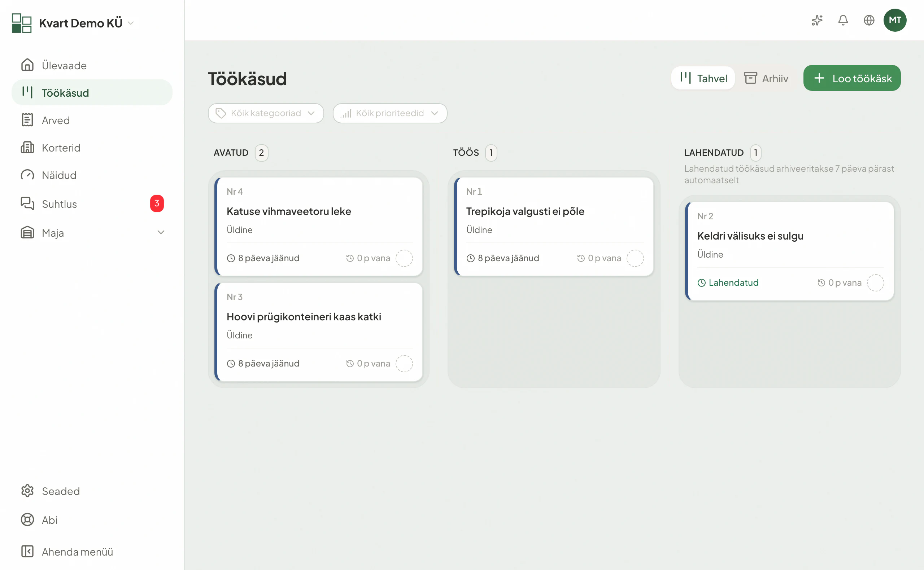The height and width of the screenshot is (570, 924).
Task: Click the Ahenda menüü collapse icon
Action: point(27,552)
